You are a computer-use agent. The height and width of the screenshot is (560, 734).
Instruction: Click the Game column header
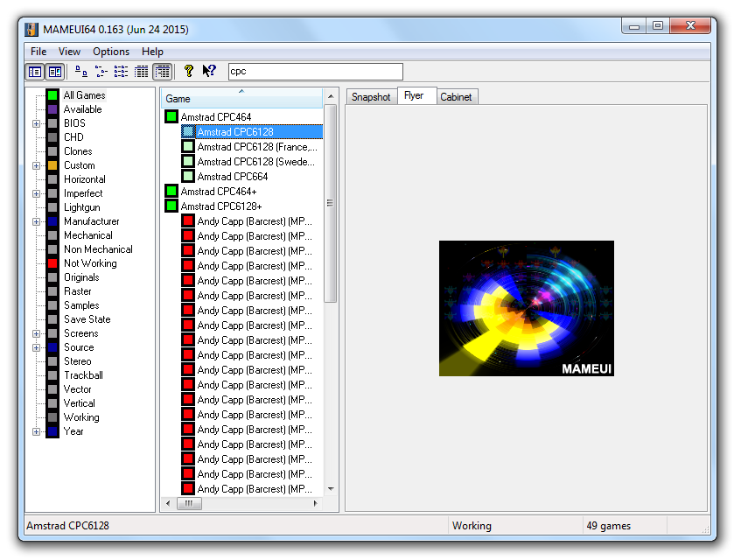(x=242, y=98)
